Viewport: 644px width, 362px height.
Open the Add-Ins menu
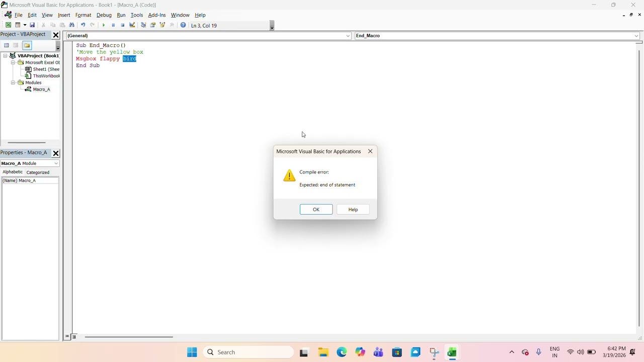(x=157, y=15)
